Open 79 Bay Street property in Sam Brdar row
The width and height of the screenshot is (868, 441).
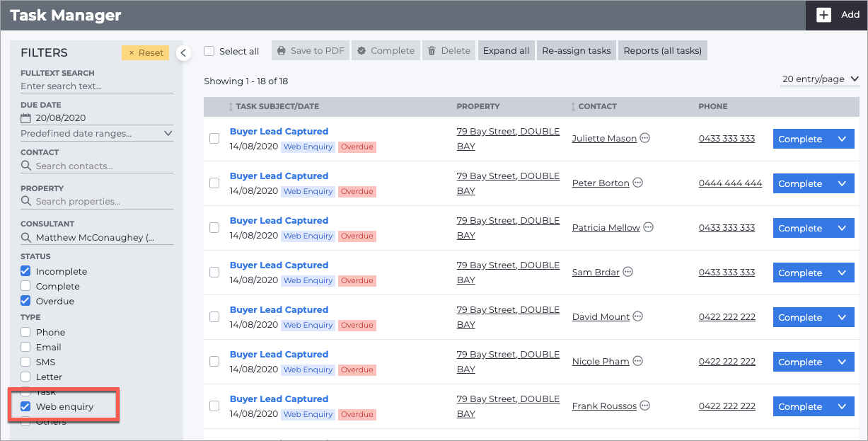tap(508, 273)
